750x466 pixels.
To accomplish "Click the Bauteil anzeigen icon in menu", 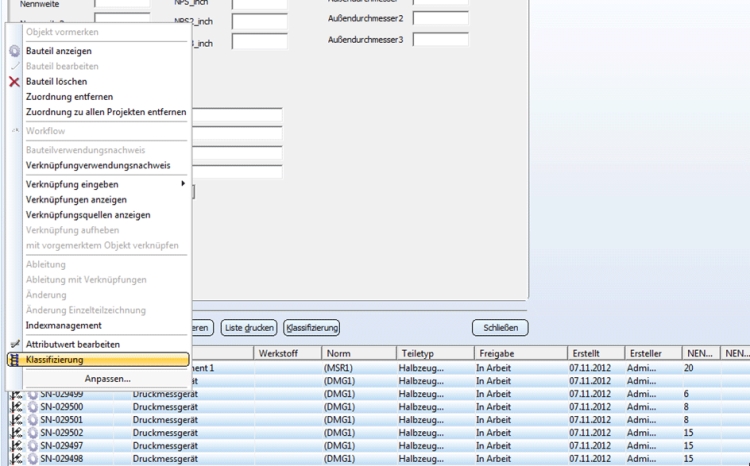I will (x=14, y=51).
